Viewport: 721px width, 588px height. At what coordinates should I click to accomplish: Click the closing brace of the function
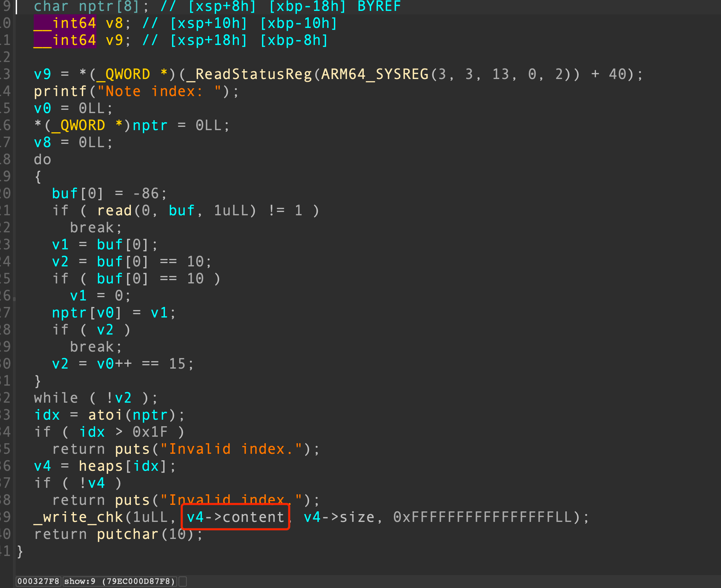[x=20, y=551]
